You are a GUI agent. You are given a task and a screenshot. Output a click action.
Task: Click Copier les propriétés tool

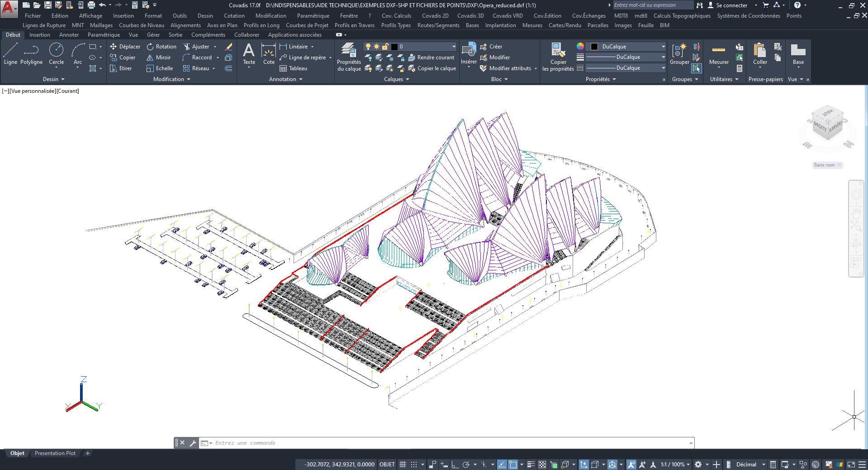(558, 57)
